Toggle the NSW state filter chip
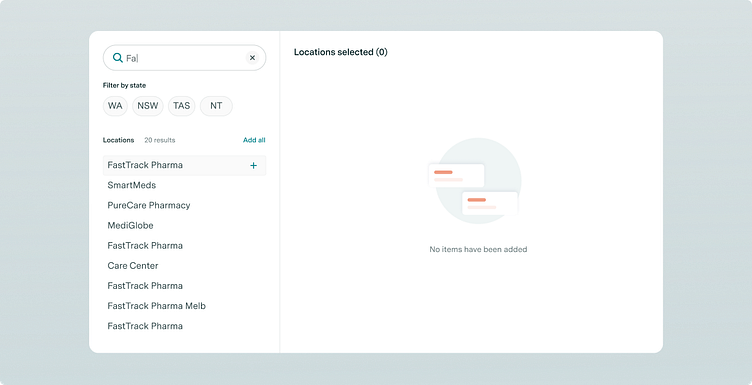The height and width of the screenshot is (385, 752). 148,106
